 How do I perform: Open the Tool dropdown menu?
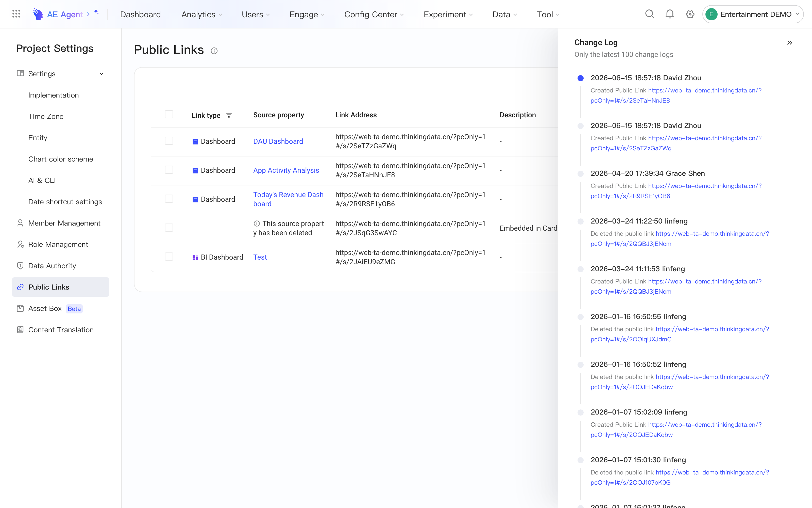(x=548, y=14)
